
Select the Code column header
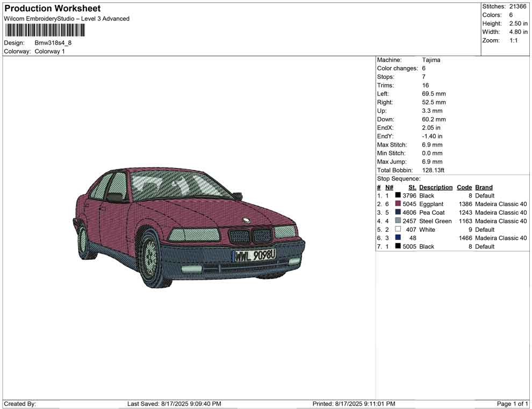pyautogui.click(x=464, y=187)
